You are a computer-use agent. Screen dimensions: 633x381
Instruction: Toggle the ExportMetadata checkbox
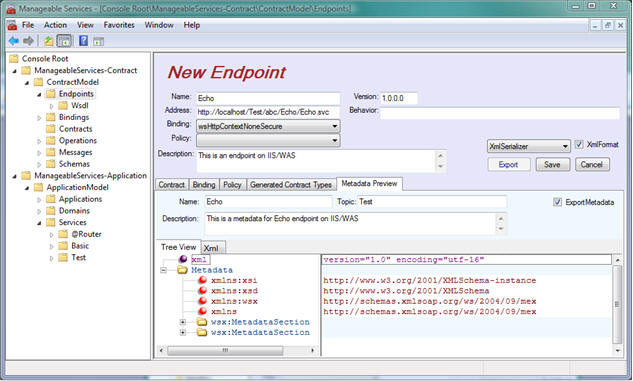[558, 202]
